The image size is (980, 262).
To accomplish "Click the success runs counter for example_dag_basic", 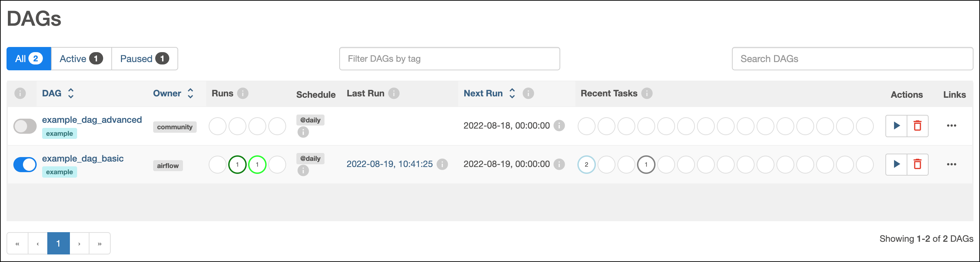I will (x=237, y=164).
